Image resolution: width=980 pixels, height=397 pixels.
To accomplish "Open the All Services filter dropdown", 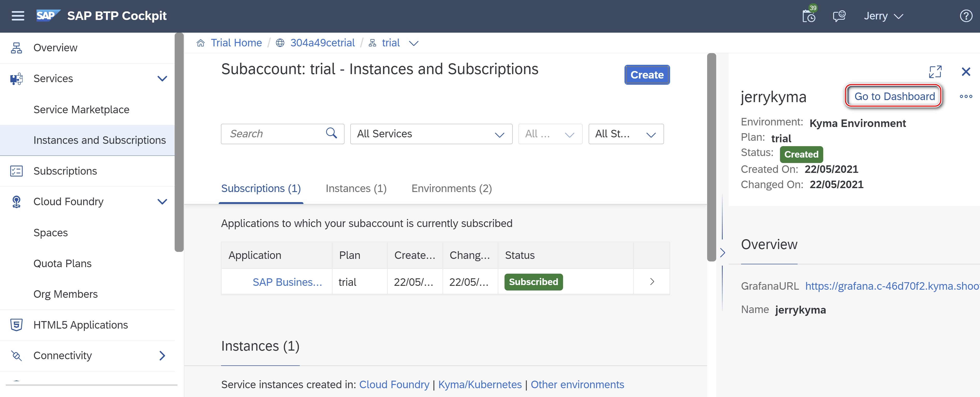I will coord(431,134).
